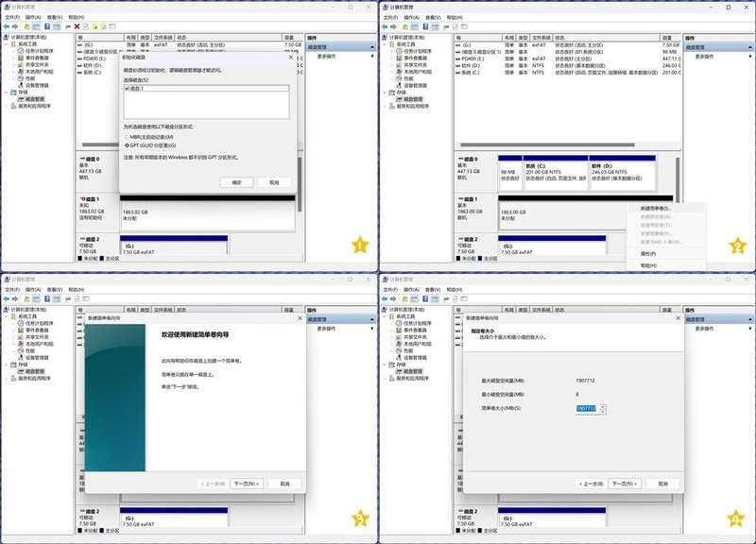This screenshot has width=756, height=544.
Task: Select 本地用户和组 icon in the context-menu window tree
Action: click(399, 72)
